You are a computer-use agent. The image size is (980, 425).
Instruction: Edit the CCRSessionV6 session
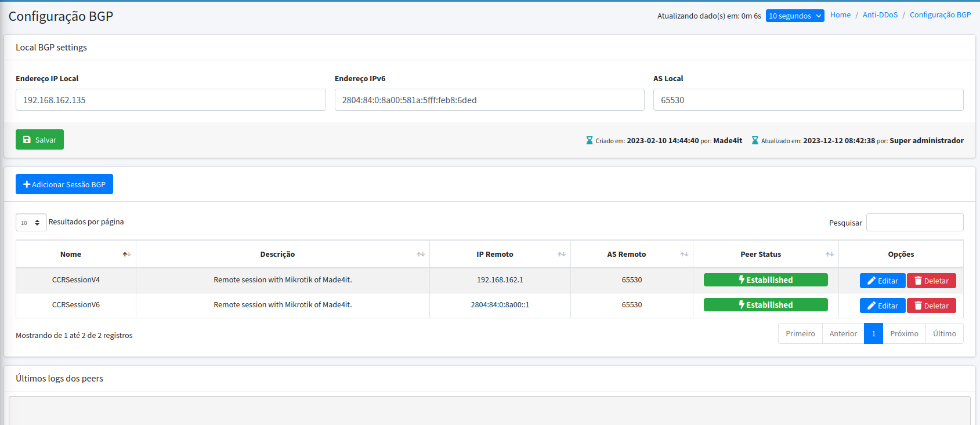pos(883,306)
